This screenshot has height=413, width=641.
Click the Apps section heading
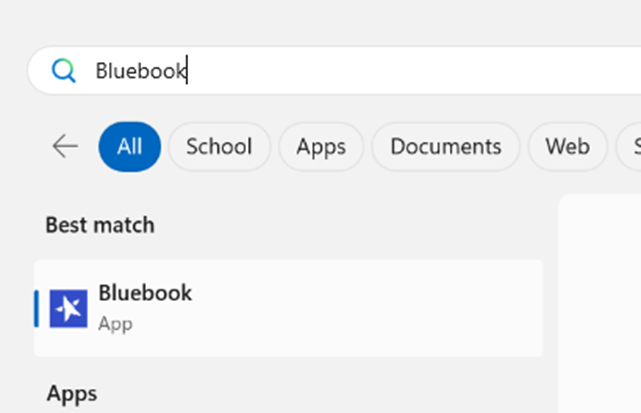point(72,394)
